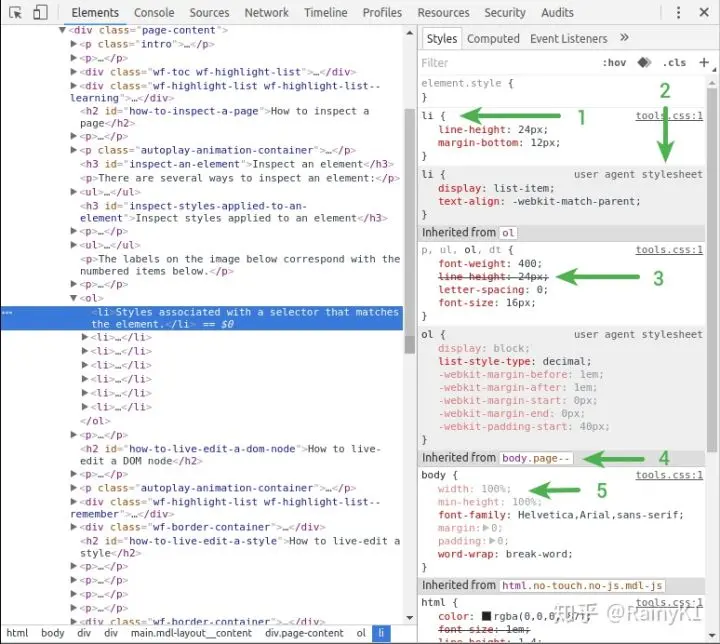720x644 pixels.
Task: Select div.page-content breadcrumb
Action: pos(304,633)
